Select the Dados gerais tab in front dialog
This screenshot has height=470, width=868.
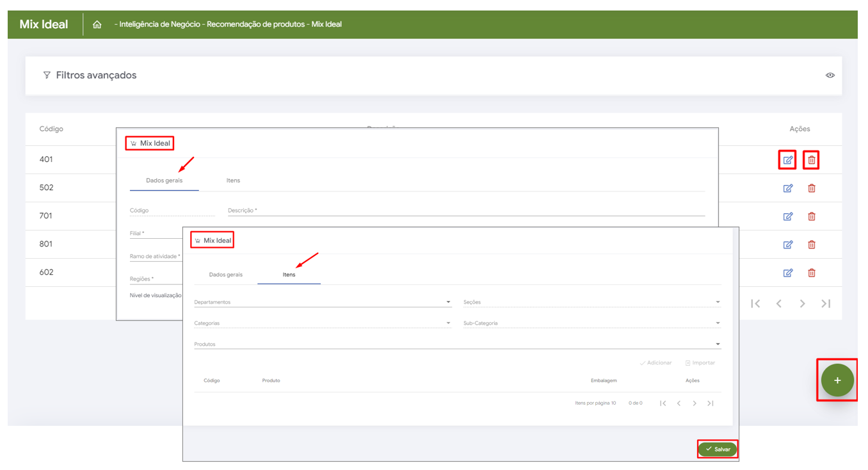225,275
